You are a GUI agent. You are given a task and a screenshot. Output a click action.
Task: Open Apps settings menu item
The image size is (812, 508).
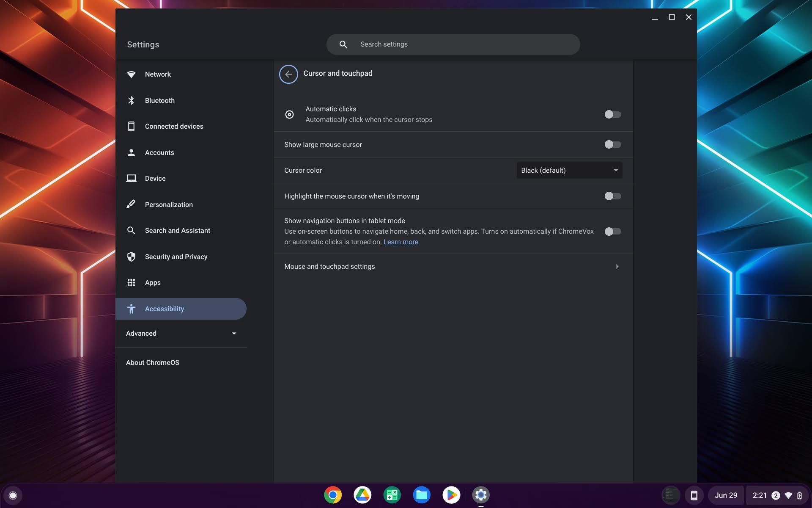(153, 283)
